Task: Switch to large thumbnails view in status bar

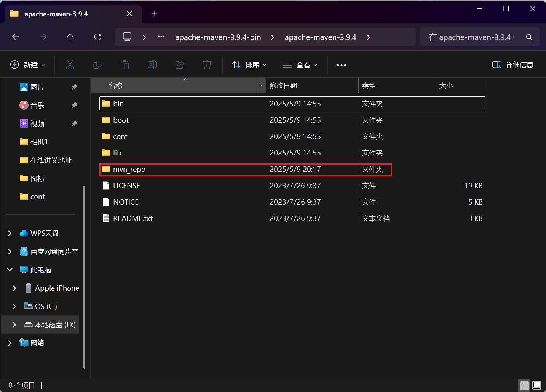Action: tap(537, 386)
